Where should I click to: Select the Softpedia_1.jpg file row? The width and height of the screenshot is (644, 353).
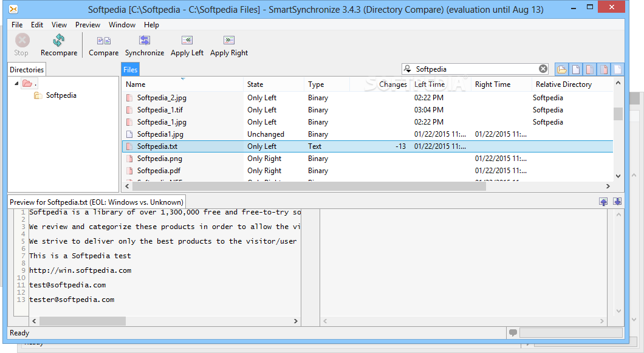[368, 122]
